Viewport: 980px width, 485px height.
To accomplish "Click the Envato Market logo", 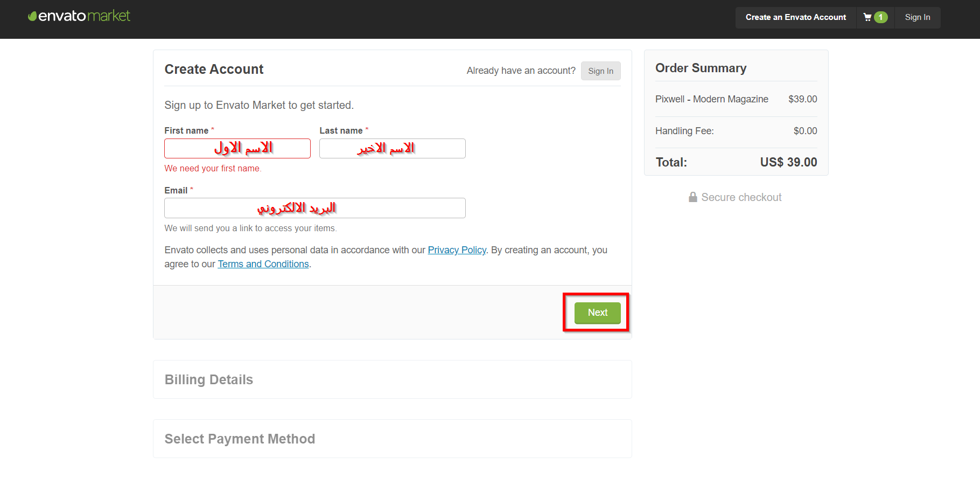I will [x=79, y=16].
